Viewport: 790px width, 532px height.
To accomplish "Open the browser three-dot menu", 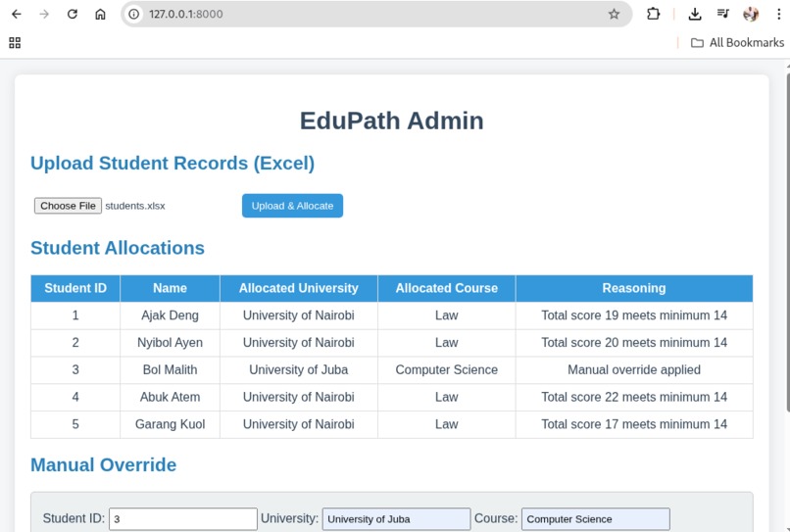I will pos(779,14).
